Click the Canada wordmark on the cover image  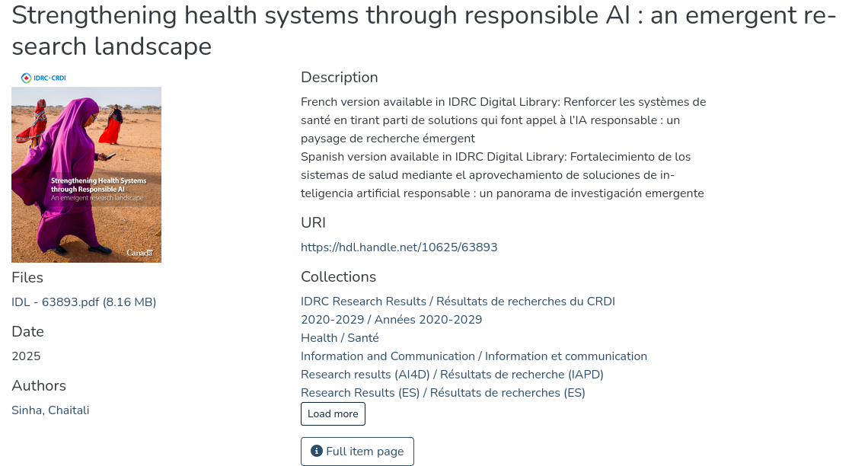point(139,253)
